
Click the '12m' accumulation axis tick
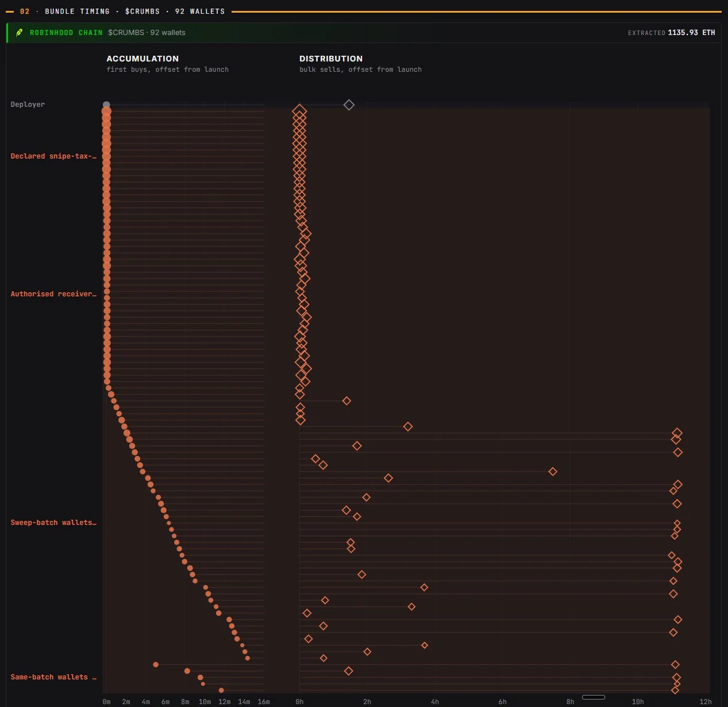point(225,702)
